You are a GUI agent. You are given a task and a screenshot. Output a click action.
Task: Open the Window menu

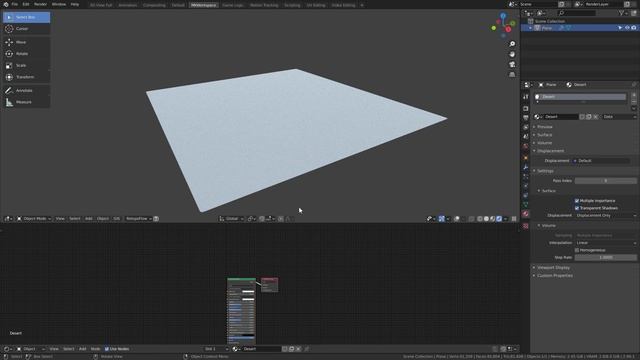click(x=59, y=4)
